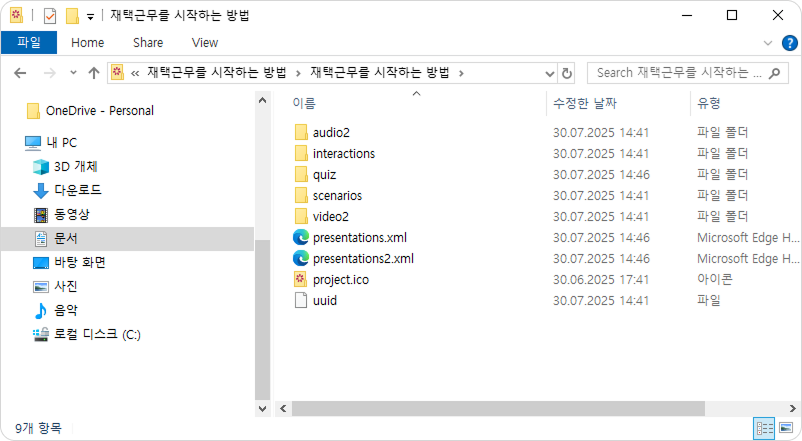Screen dimensions: 802x441
Task: Open the 파일 menu tab
Action: coord(29,42)
